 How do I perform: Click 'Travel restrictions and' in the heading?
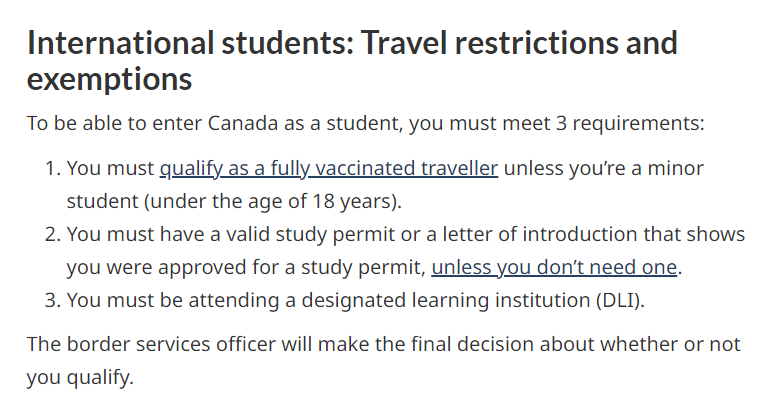(x=519, y=42)
